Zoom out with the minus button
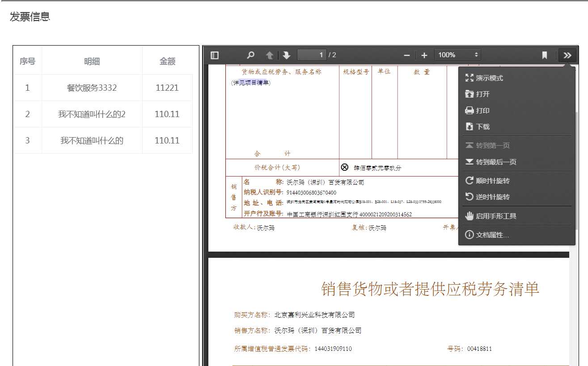 [x=407, y=55]
